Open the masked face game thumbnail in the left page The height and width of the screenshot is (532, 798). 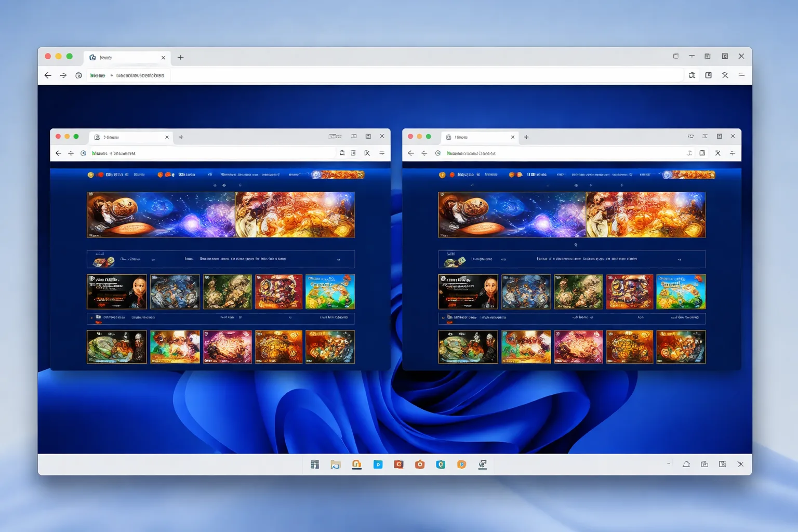(117, 292)
